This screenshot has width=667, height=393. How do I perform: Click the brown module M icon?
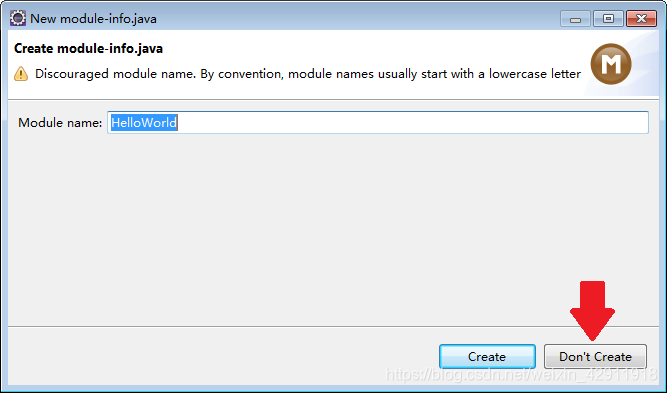point(611,64)
